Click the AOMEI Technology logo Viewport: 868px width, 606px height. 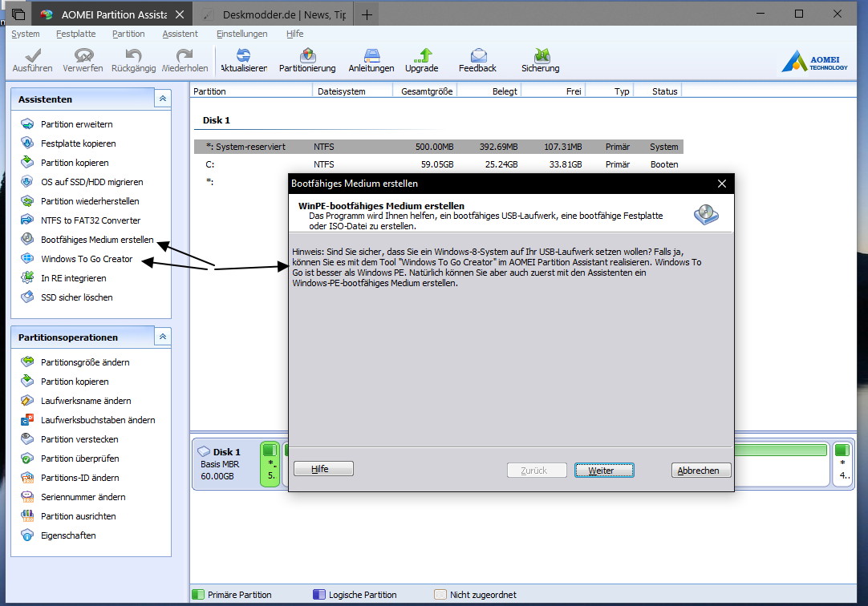point(815,62)
